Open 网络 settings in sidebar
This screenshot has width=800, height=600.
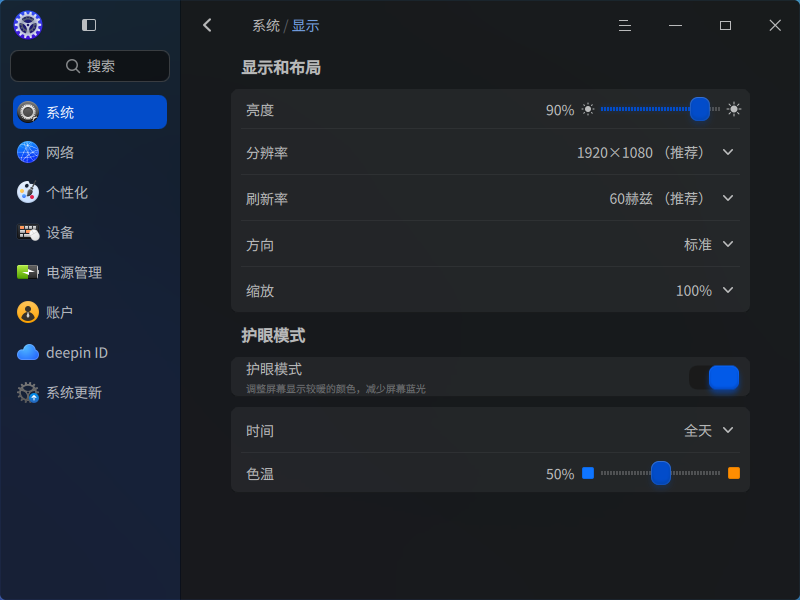coord(90,152)
